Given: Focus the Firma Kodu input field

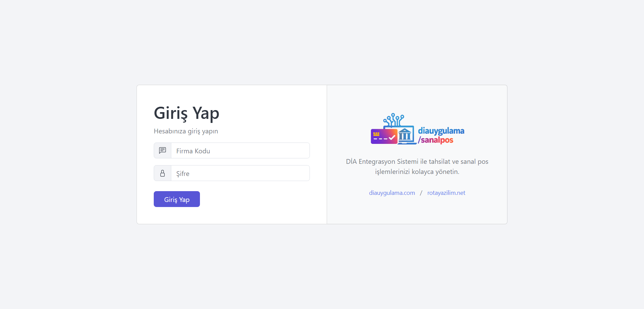Looking at the screenshot, I should 240,151.
